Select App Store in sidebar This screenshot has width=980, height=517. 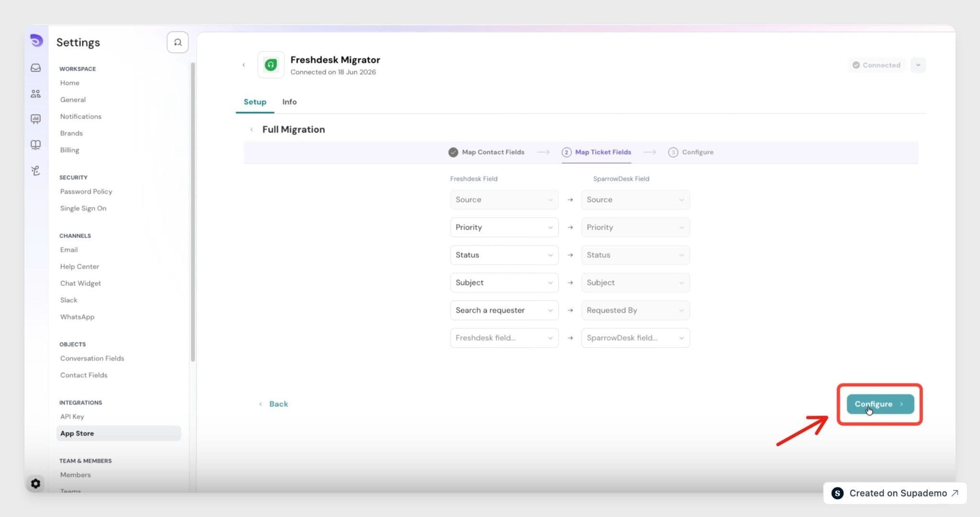pyautogui.click(x=119, y=433)
